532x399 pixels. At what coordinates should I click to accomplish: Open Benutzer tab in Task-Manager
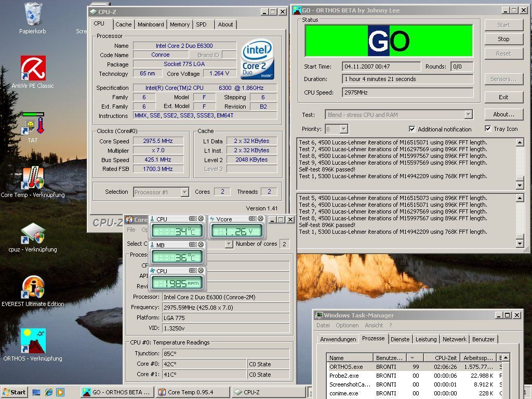pyautogui.click(x=484, y=339)
